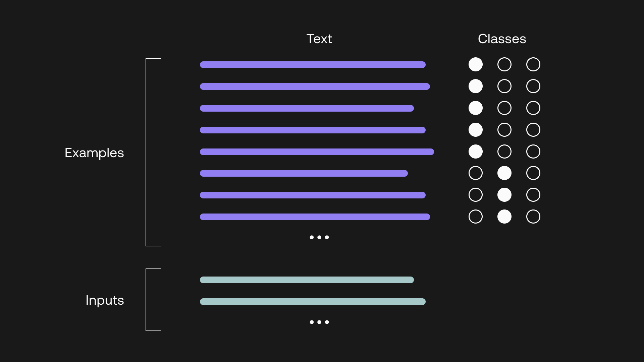Image resolution: width=644 pixels, height=362 pixels.
Task: Select the longest purple bar in the fifth row
Action: tap(317, 152)
